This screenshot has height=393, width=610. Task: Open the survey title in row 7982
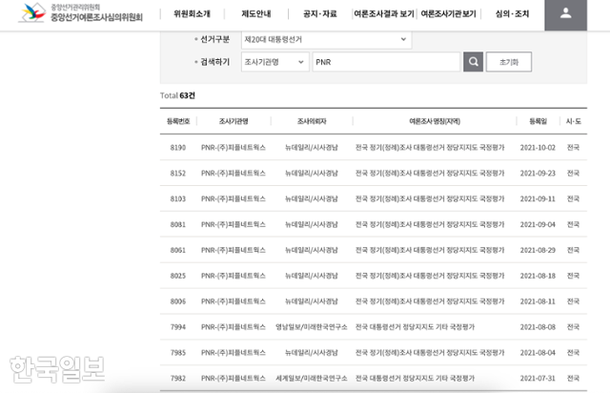[x=415, y=378]
